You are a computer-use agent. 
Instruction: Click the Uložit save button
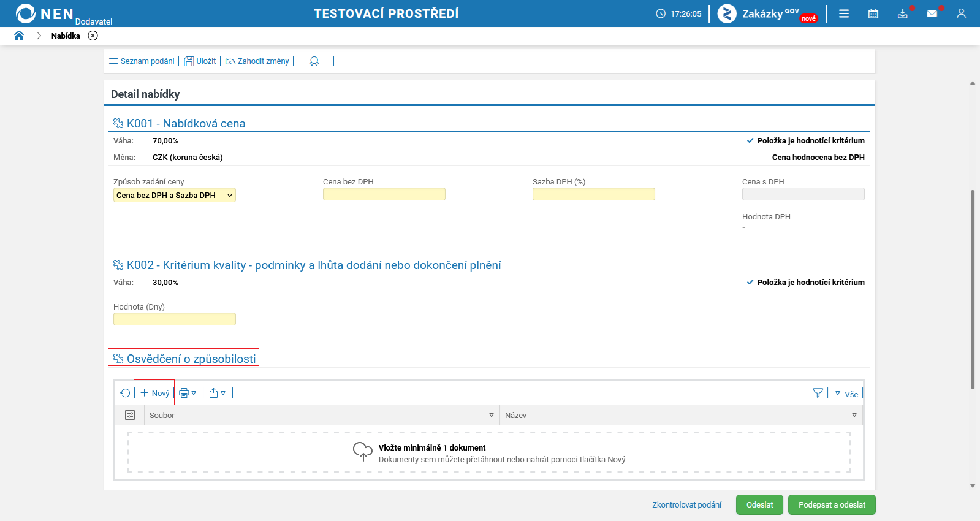(x=200, y=61)
